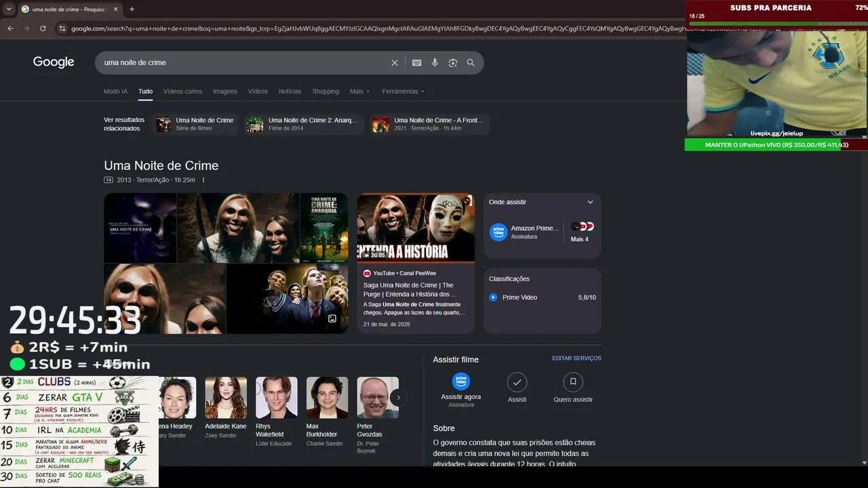868x488 pixels.
Task: Switch to the Vídeos curtos tab
Action: pos(182,91)
